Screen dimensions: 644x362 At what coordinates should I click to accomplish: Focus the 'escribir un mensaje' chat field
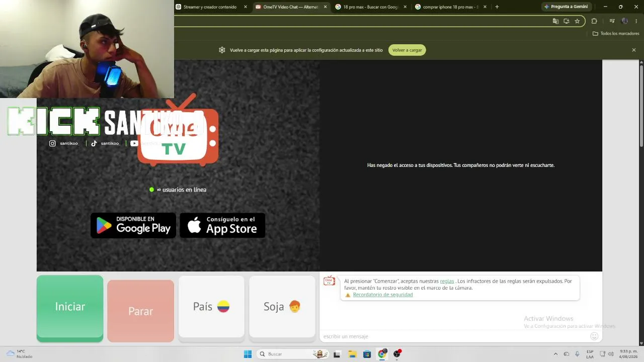[453, 336]
